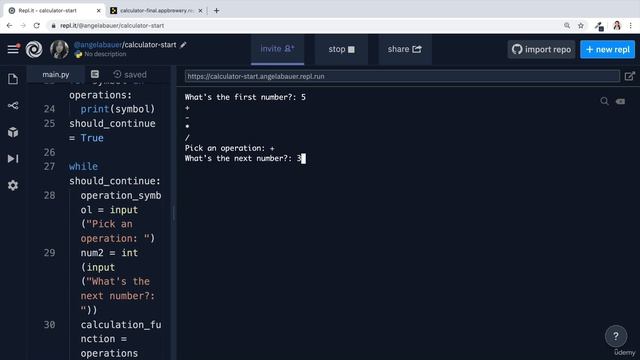
Task: Open the Packages cube icon
Action: coord(13,132)
